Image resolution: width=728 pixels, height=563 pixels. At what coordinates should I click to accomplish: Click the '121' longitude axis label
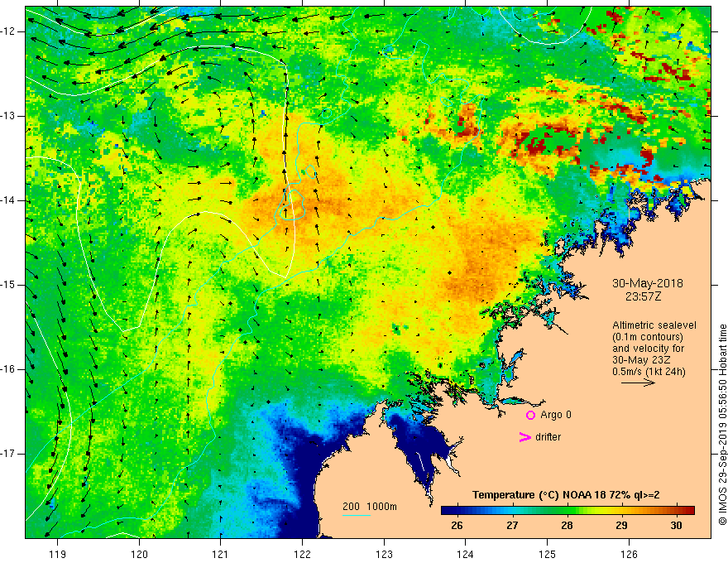(221, 554)
